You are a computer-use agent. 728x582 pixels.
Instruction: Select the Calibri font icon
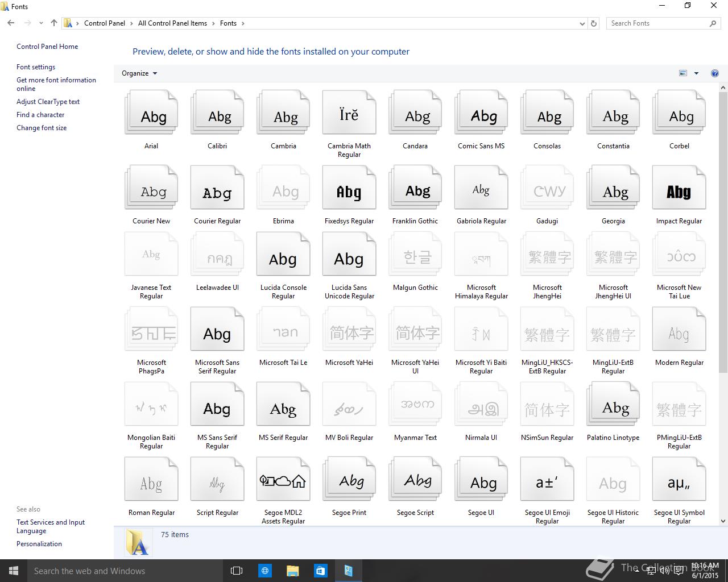[x=217, y=113]
